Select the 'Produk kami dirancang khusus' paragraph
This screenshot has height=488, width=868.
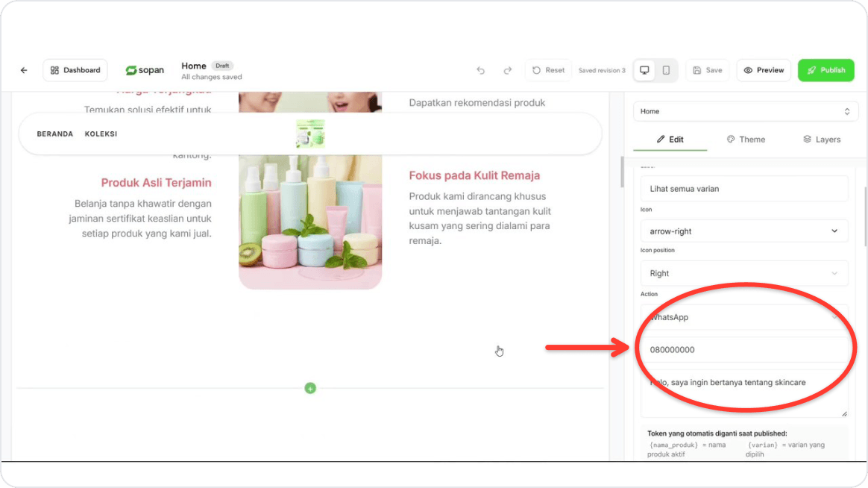click(480, 219)
